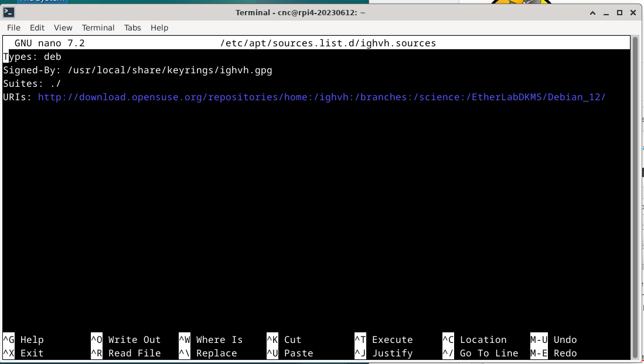Click the 'Signed-By' keyring path line
644x364 pixels.
point(138,70)
